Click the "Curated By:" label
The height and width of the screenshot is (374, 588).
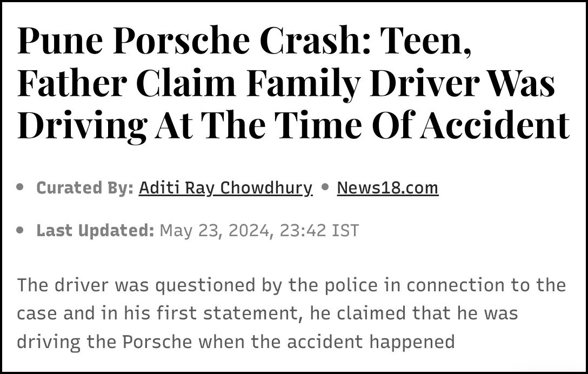85,188
